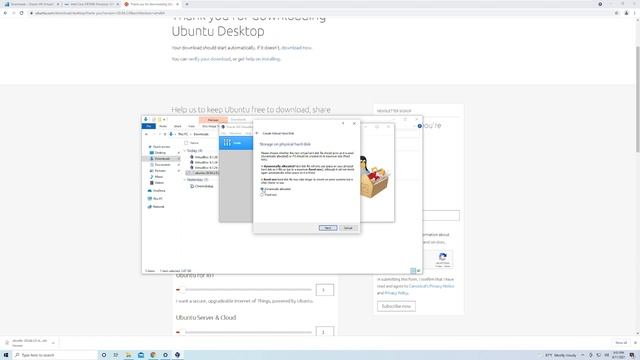The image size is (640, 360).
Task: Click the File Explorer help icon
Action: coord(420,126)
